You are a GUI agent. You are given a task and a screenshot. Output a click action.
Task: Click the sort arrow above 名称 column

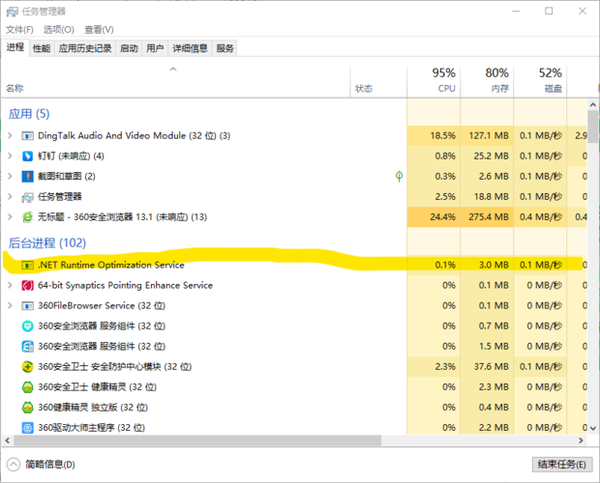(173, 69)
